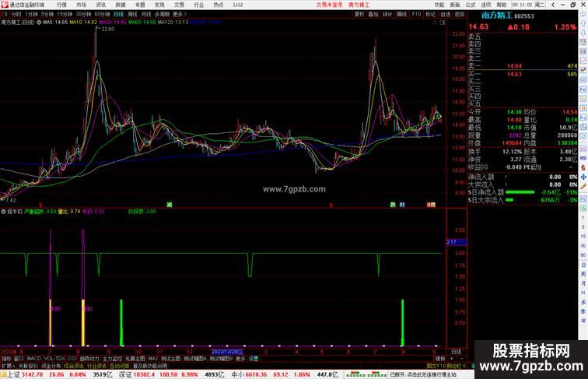Apply 主力监控 indicator tab
The height and width of the screenshot is (379, 588).
pos(112,359)
